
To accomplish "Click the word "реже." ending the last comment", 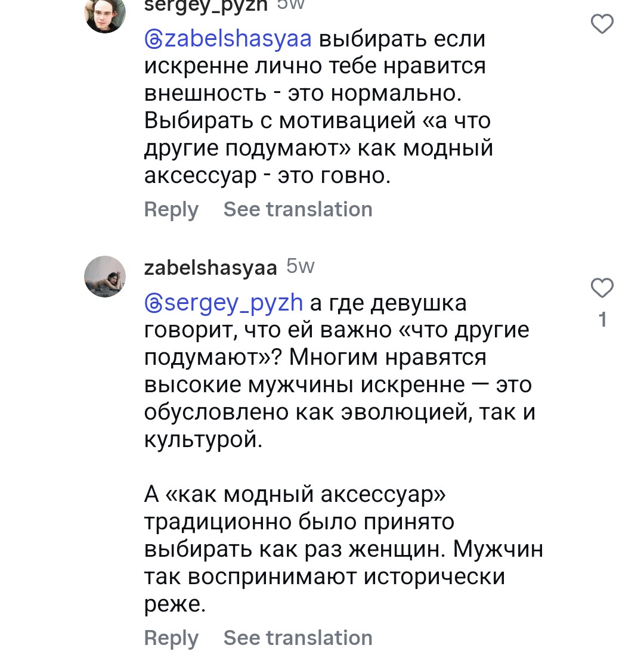I will pyautogui.click(x=175, y=604).
